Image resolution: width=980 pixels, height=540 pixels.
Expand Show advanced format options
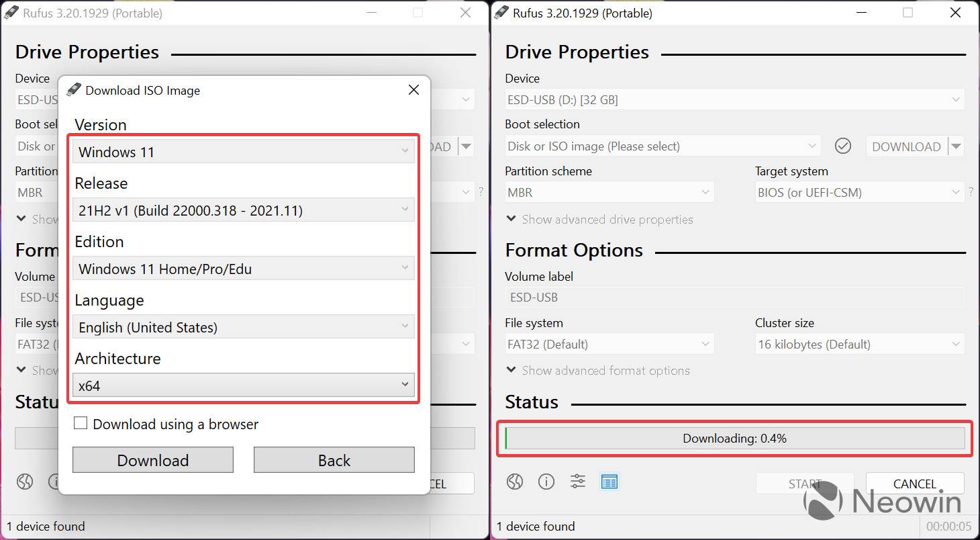597,370
